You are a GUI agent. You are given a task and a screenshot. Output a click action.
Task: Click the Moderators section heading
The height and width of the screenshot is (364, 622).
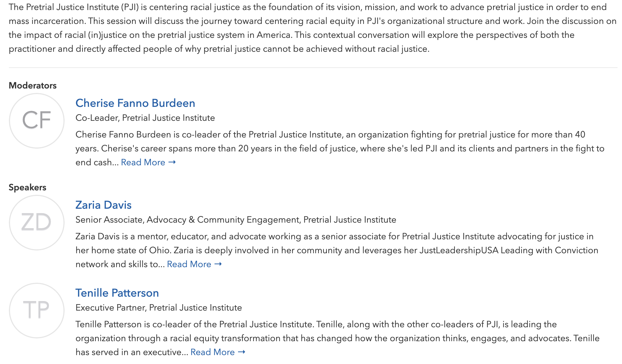point(33,85)
